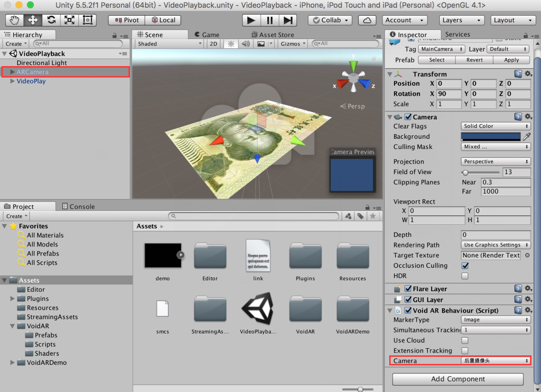Lock the Hierarchy panel

(115, 36)
